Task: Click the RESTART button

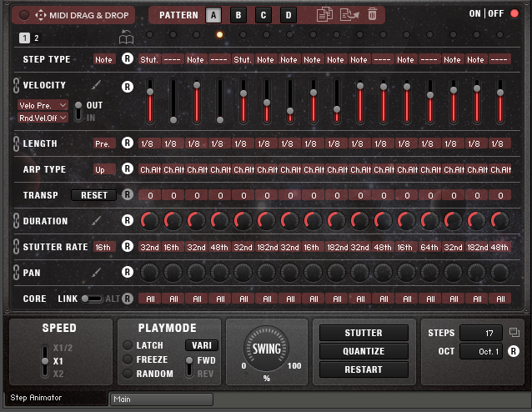Action: point(364,369)
